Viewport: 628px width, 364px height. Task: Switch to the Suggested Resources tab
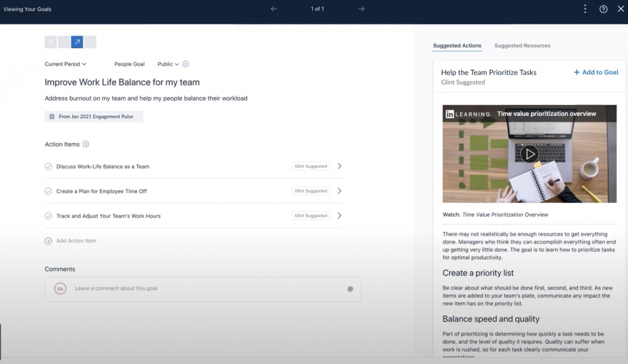[x=522, y=45]
